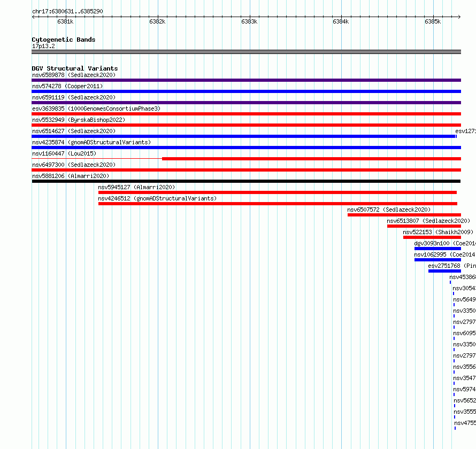Click the red bar under nsv6497300
This screenshot has width=476, height=449.
(x=246, y=170)
